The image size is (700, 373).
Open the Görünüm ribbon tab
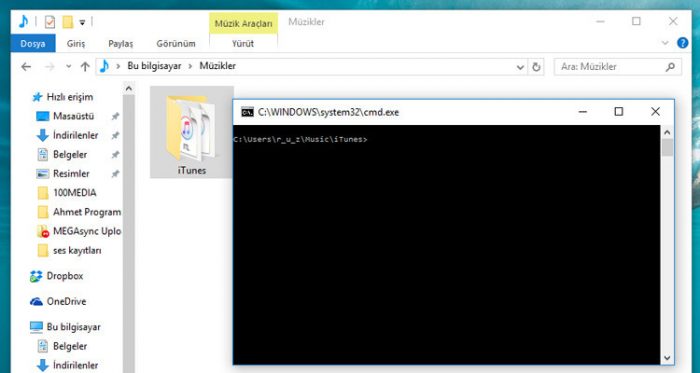pos(176,44)
